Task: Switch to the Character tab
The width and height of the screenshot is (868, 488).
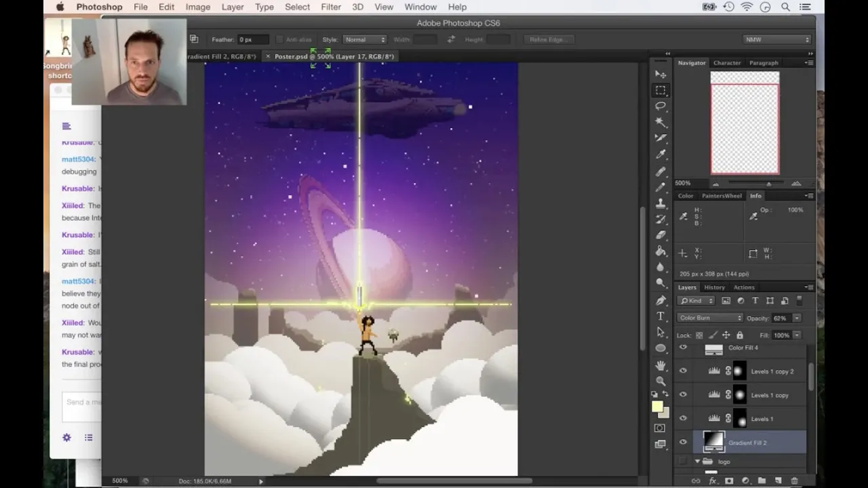Action: tap(727, 63)
